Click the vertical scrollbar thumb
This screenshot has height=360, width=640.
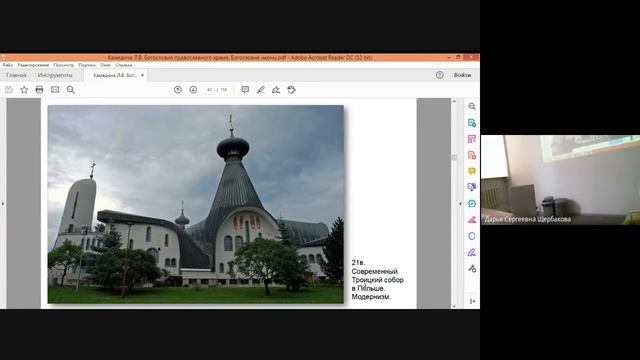click(454, 157)
